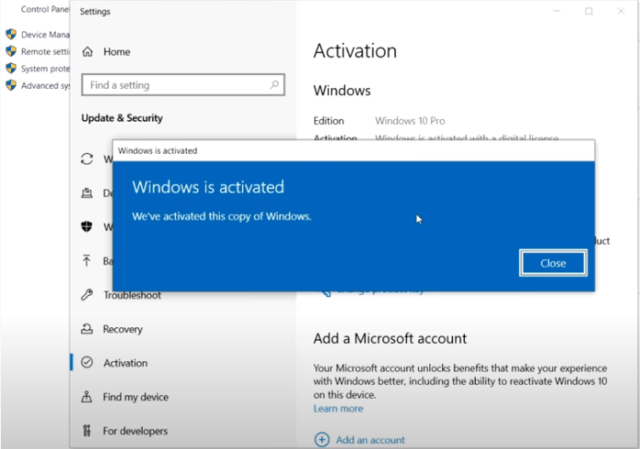Open System protection in Control Panel
This screenshot has width=640, height=449.
click(x=45, y=69)
